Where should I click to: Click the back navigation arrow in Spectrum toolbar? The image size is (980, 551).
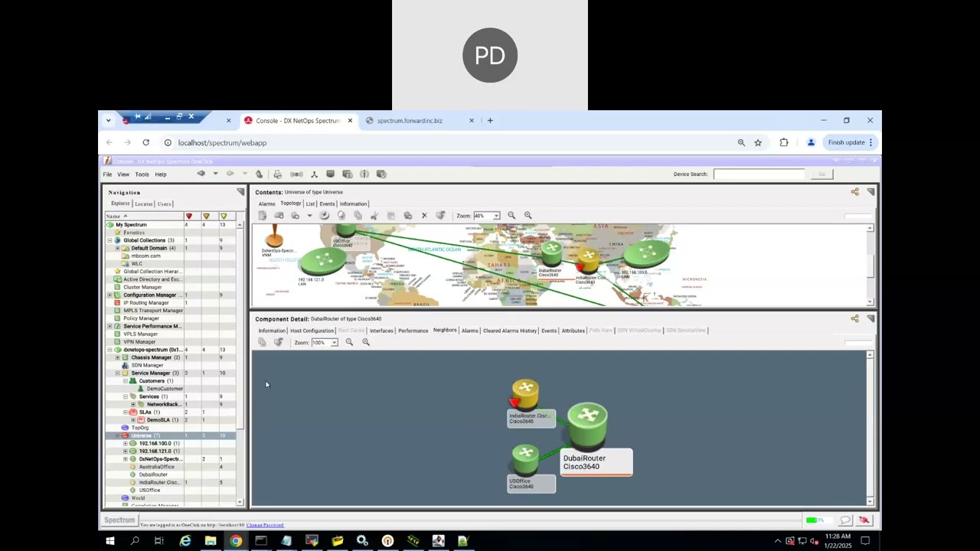tap(201, 174)
